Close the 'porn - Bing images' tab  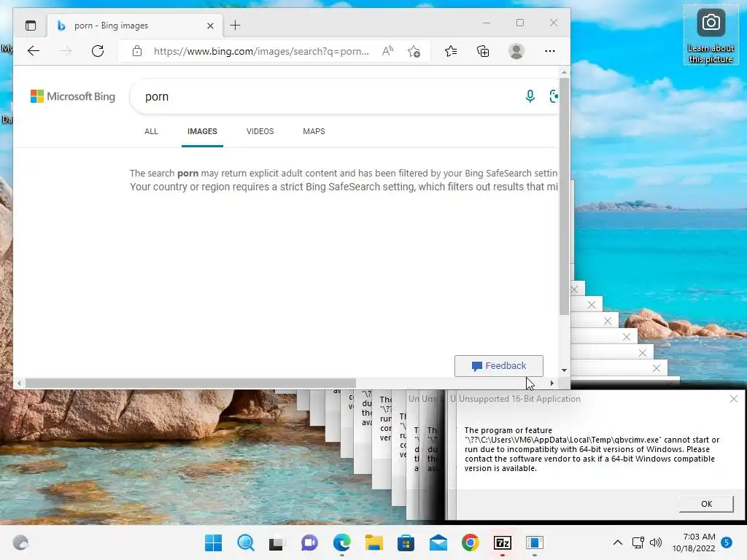[x=210, y=26]
